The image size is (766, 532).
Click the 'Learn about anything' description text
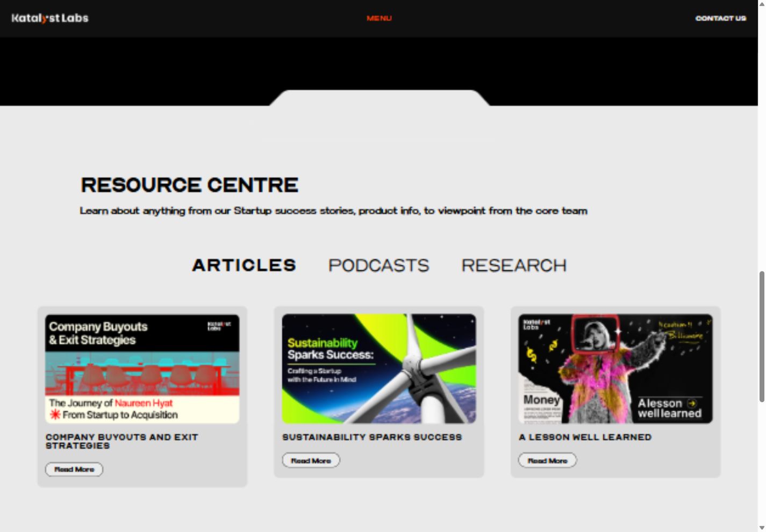(x=333, y=211)
